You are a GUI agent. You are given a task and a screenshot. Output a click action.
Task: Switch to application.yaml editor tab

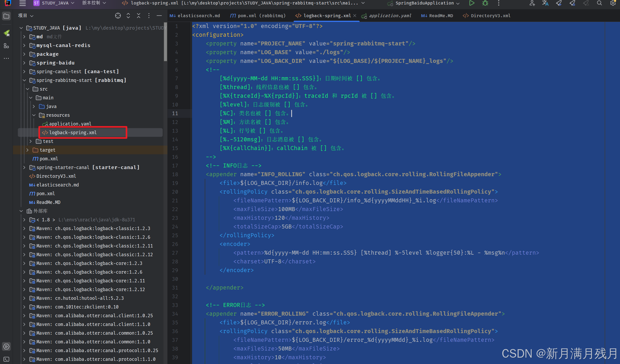[x=390, y=16]
